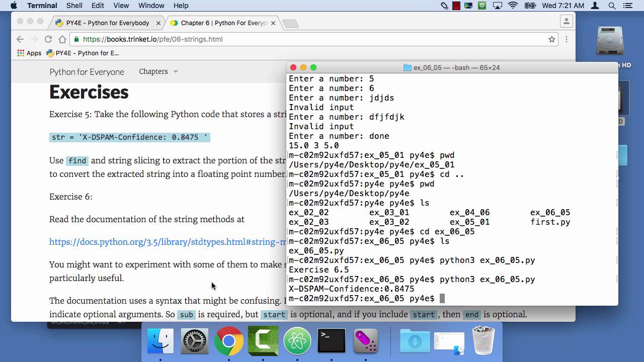This screenshot has width=644, height=362.
Task: Open the Help menu
Action: [181, 6]
